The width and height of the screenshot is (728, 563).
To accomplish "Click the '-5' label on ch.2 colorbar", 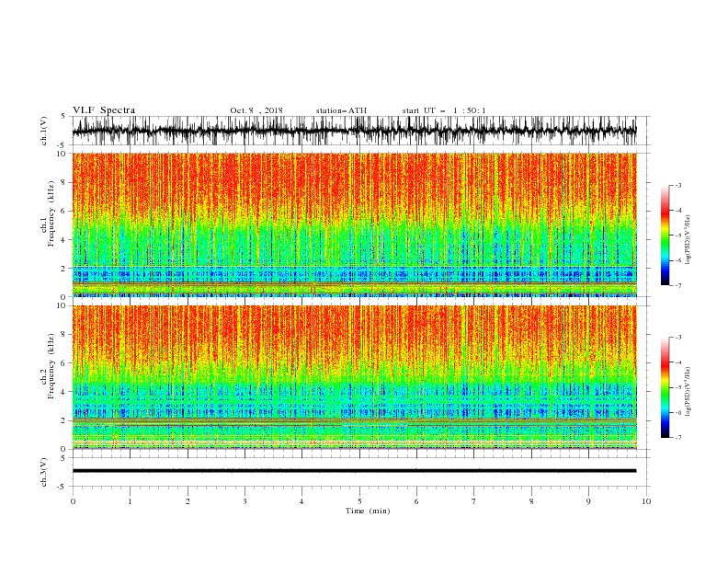I will pos(677,387).
